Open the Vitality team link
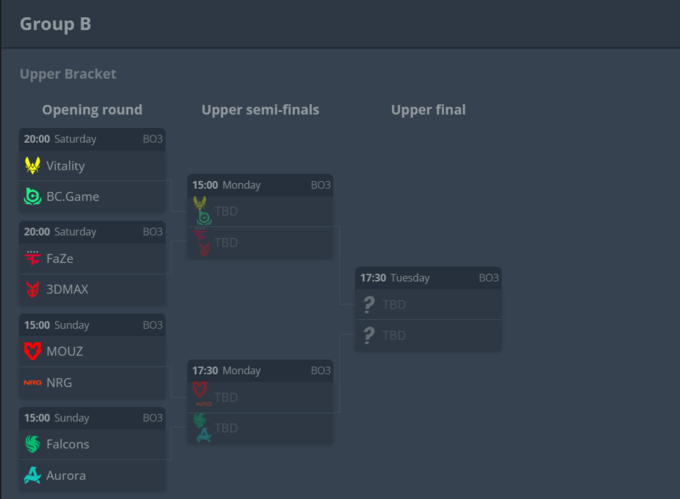Viewport: 680px width, 499px height. click(66, 166)
